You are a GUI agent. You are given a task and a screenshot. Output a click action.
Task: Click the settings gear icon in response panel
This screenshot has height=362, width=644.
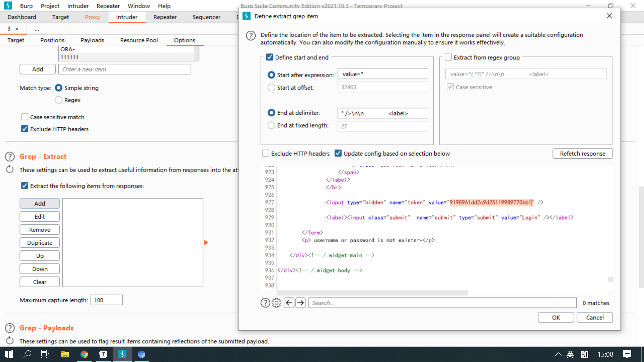(x=276, y=303)
